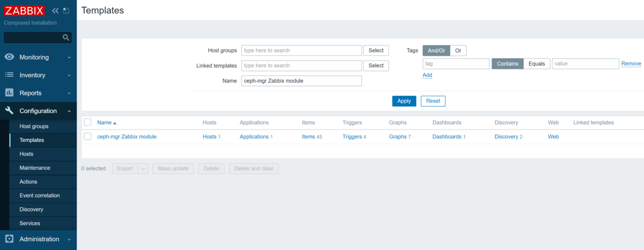This screenshot has width=644, height=250.
Task: Open Monitoring menu via eye icon
Action: pos(9,57)
